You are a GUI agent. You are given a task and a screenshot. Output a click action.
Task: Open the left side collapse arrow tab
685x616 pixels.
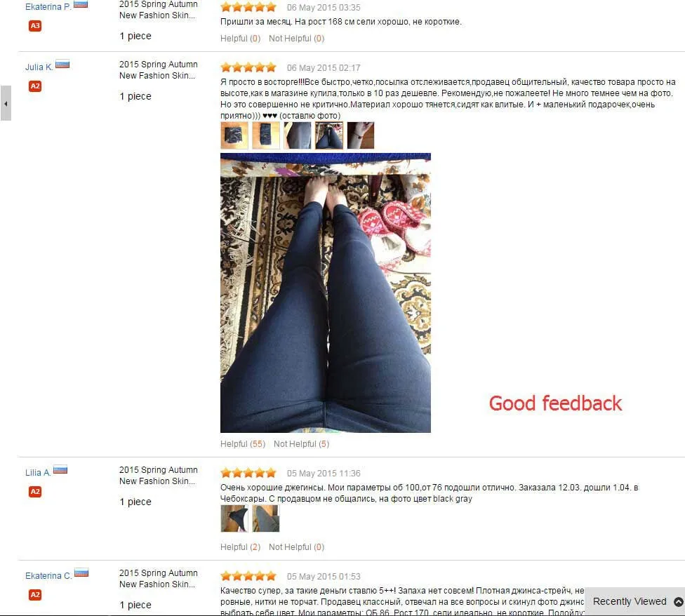pos(6,103)
